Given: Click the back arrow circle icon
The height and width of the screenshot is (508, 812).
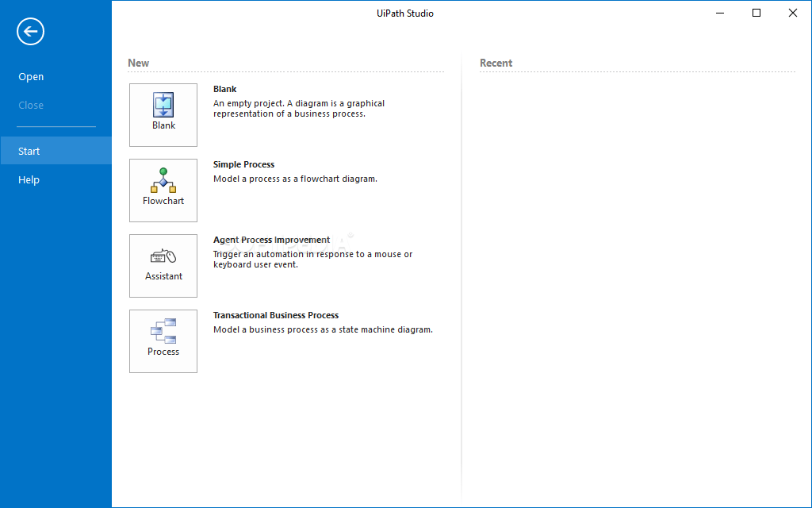Looking at the screenshot, I should tap(31, 32).
